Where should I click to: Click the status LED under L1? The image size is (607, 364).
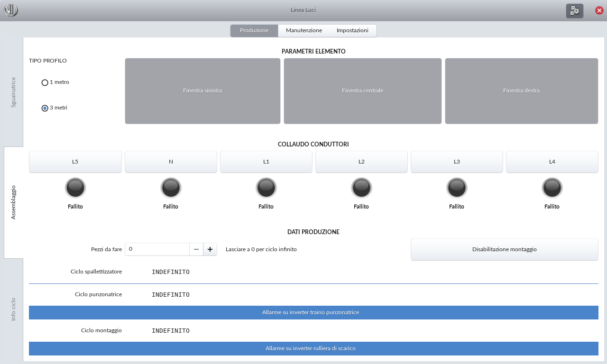[x=266, y=188]
